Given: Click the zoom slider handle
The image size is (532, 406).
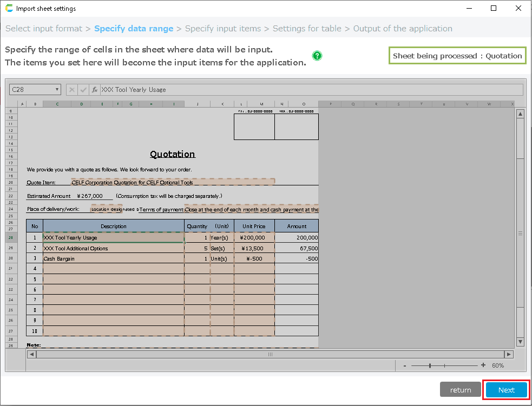Looking at the screenshot, I should click(x=430, y=365).
